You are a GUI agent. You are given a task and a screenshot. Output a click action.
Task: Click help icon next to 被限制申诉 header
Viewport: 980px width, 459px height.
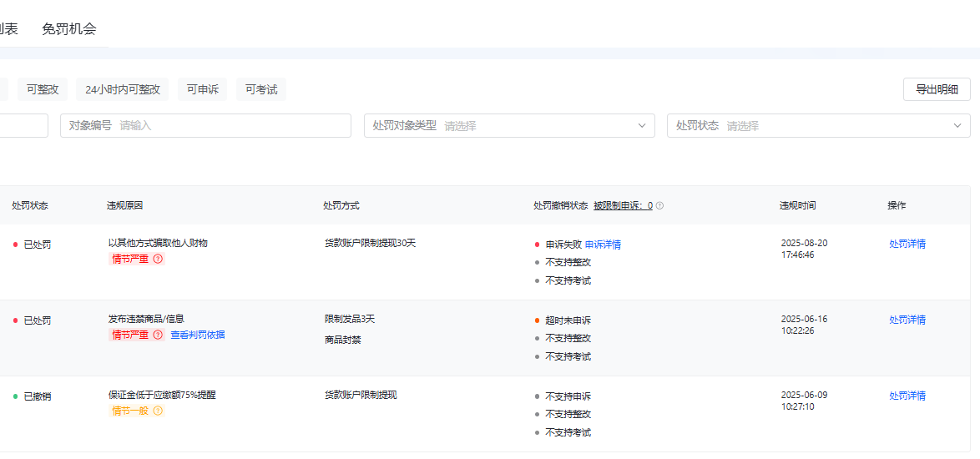coord(659,205)
